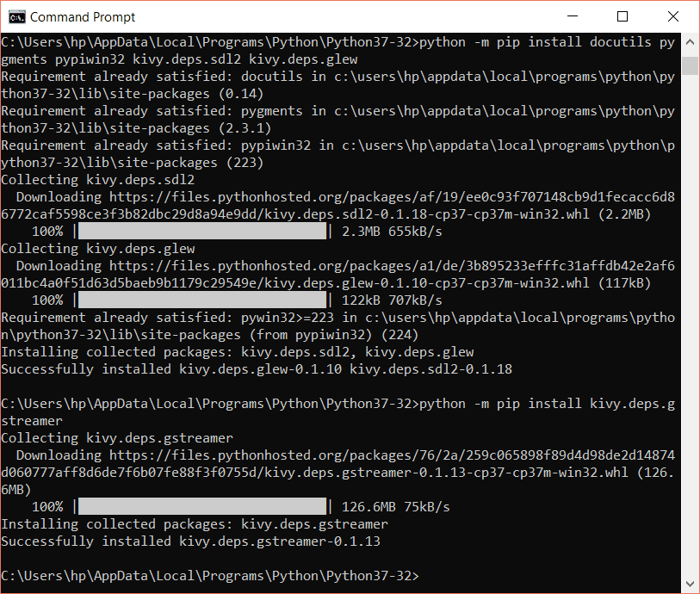This screenshot has width=700, height=594.
Task: Close the Command Prompt window
Action: pyautogui.click(x=672, y=16)
